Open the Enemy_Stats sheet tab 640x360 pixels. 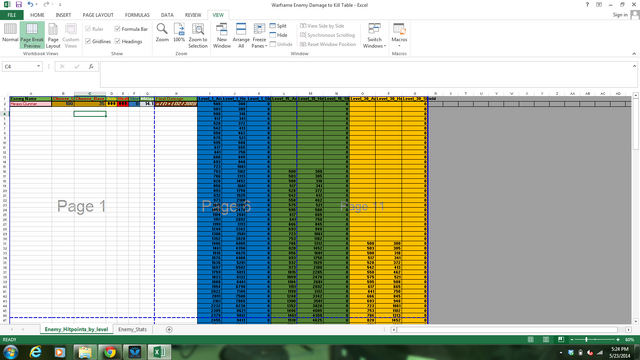pos(132,329)
